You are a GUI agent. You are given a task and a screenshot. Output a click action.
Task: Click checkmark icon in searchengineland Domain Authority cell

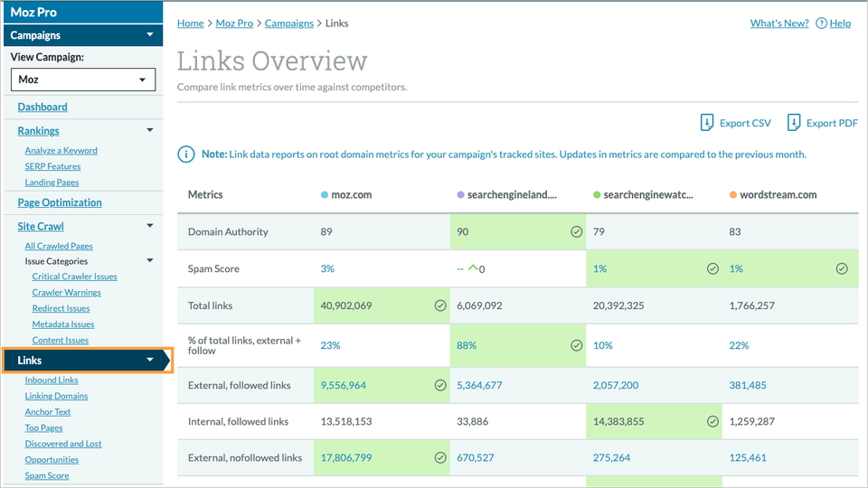[576, 232]
